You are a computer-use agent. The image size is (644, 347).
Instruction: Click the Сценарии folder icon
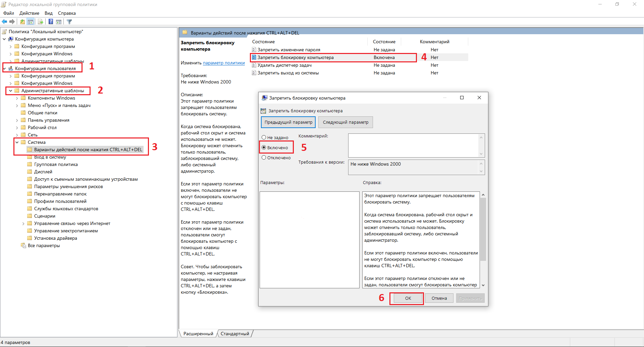(x=30, y=216)
